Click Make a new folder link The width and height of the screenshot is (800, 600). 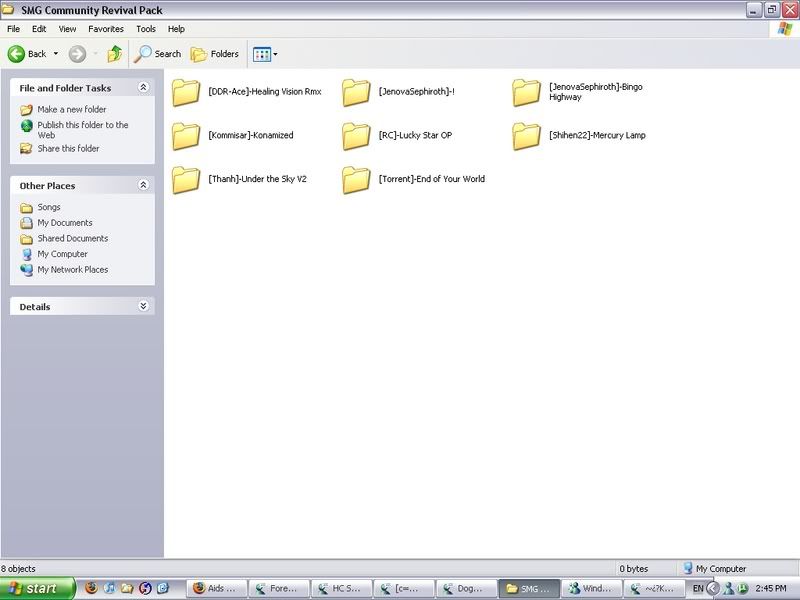point(72,109)
